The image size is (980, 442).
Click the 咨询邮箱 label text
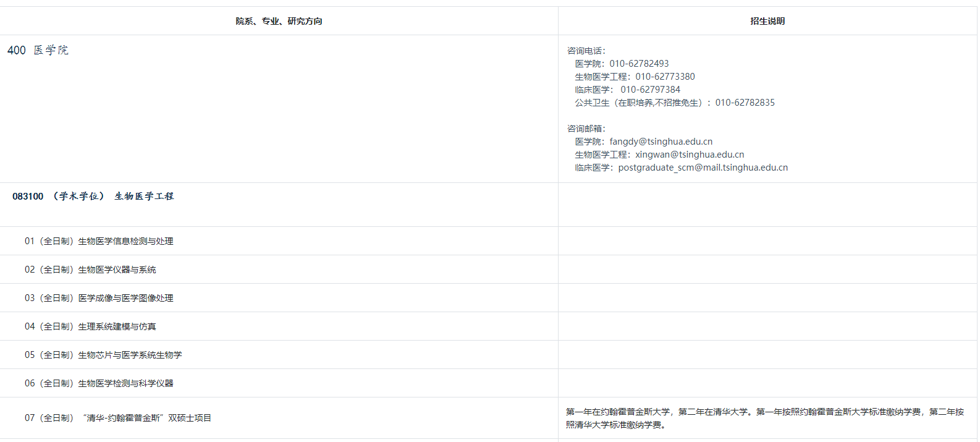pyautogui.click(x=586, y=129)
